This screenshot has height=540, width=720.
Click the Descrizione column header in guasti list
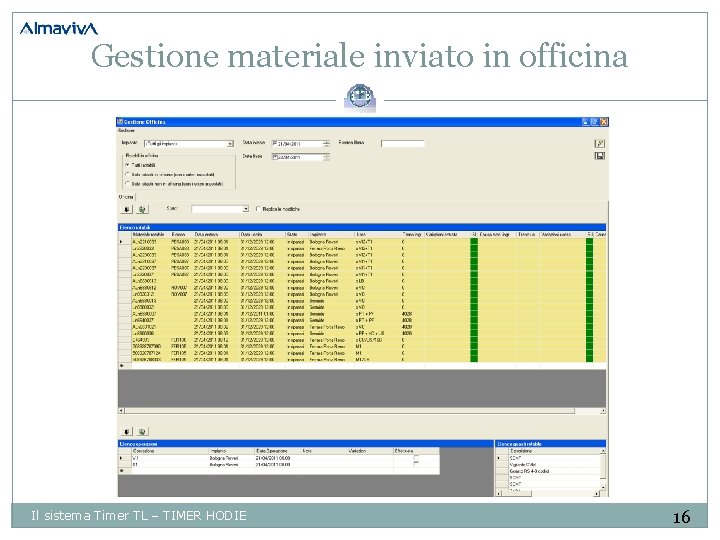[x=554, y=451]
